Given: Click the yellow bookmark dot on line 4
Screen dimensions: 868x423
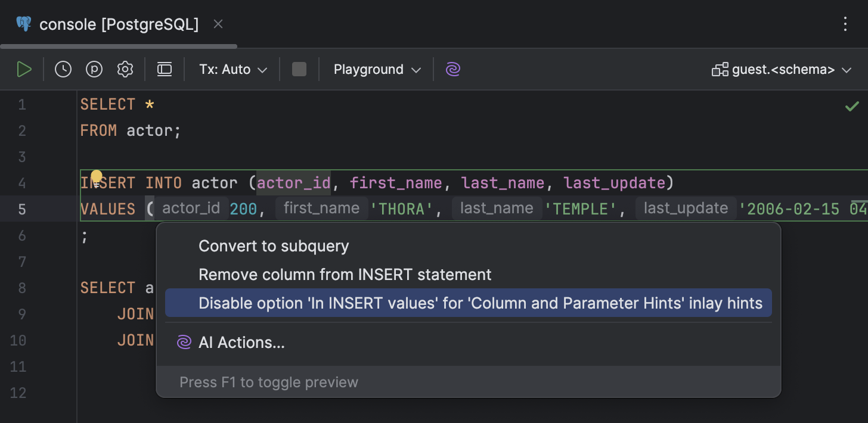Looking at the screenshot, I should (x=96, y=176).
